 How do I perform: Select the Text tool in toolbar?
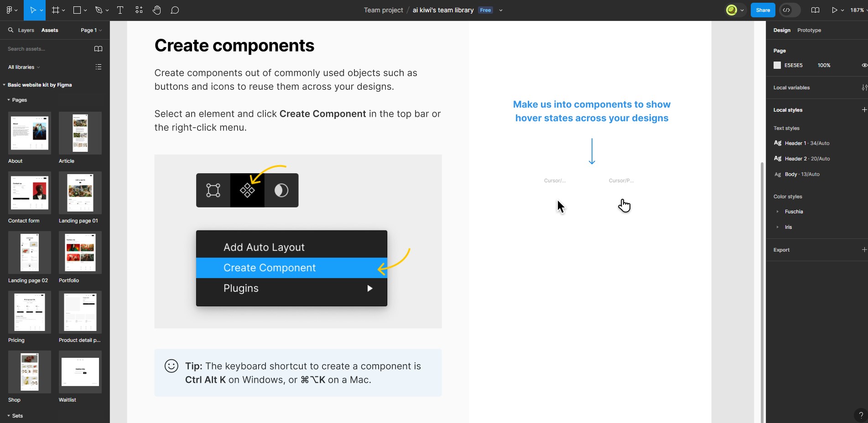[x=120, y=10]
